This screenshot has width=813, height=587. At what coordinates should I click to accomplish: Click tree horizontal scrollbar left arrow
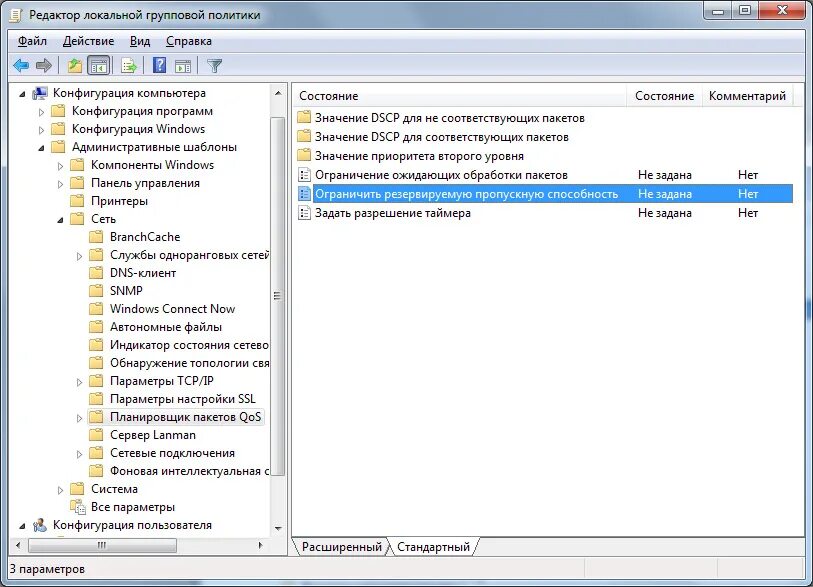coord(18,546)
